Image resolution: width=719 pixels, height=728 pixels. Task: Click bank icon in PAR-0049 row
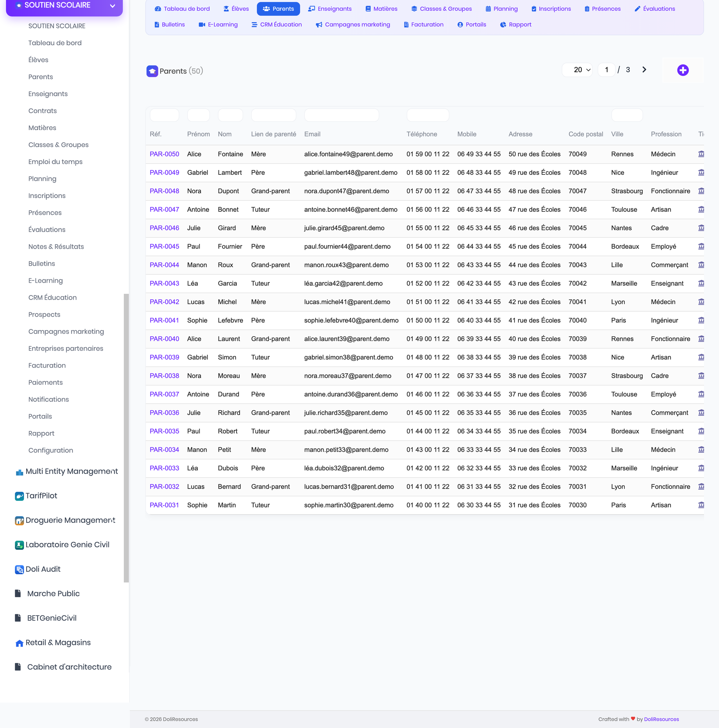click(701, 173)
